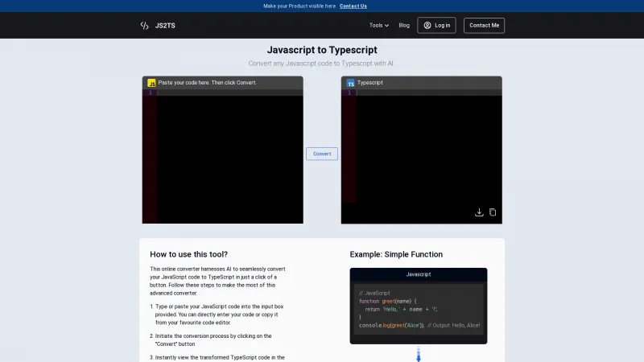644x362 pixels.
Task: Click the blue down arrow below the example
Action: tap(419, 354)
